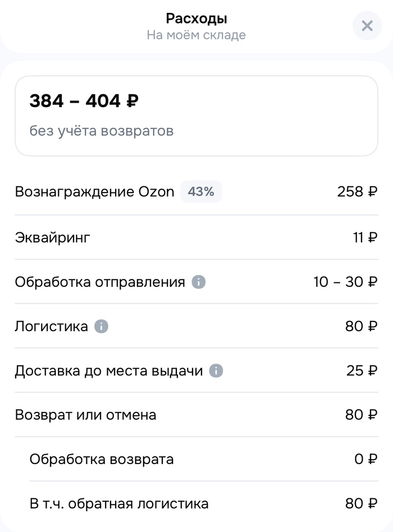Close the Расходы panel with the X button
Screen dimensions: 393x532
click(367, 26)
